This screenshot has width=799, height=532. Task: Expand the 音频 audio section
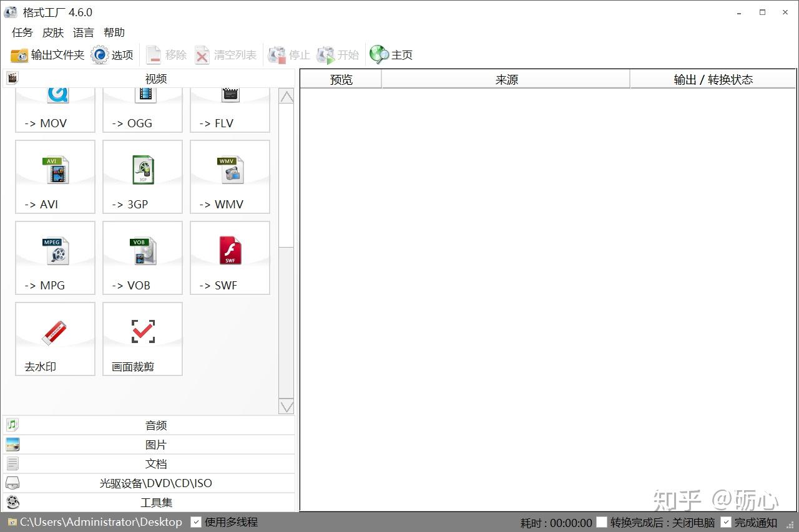point(149,425)
